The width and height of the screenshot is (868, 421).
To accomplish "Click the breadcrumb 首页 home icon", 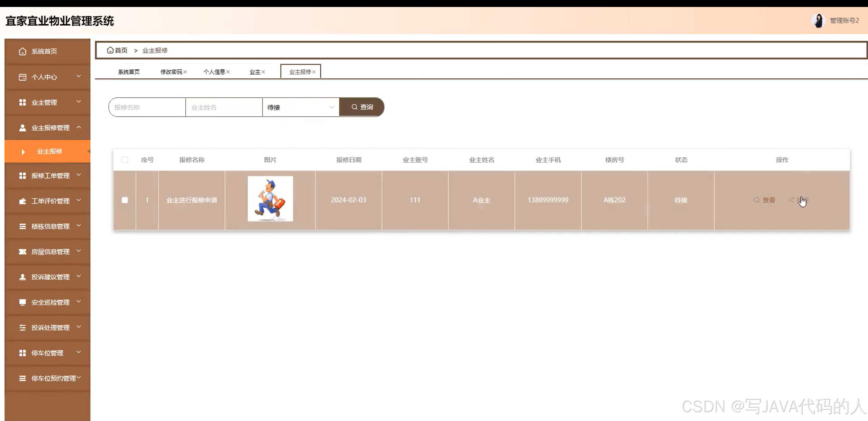I will [x=110, y=50].
